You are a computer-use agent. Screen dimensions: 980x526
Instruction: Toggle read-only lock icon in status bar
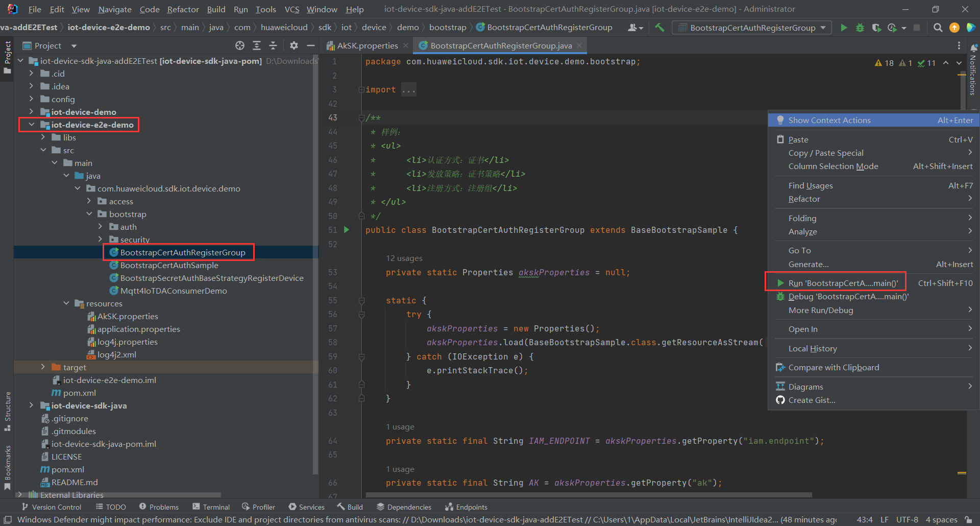[968, 519]
